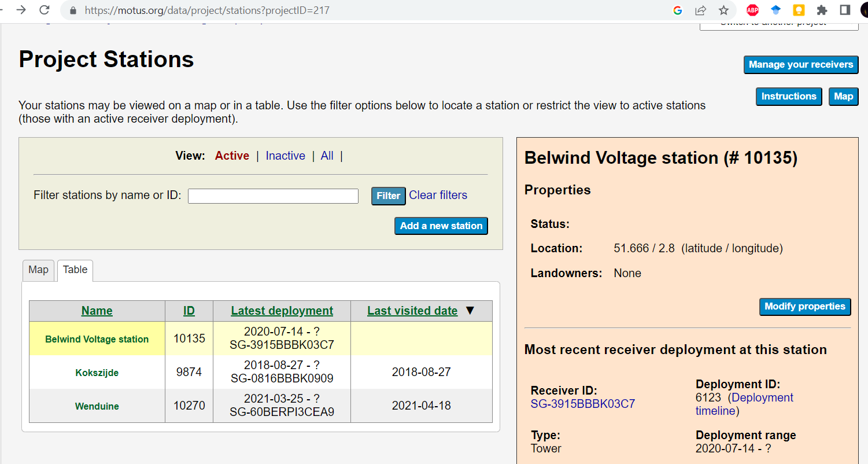Screen dimensions: 868x464
Task: Sort the table by Latest deployment column
Action: coord(282,311)
